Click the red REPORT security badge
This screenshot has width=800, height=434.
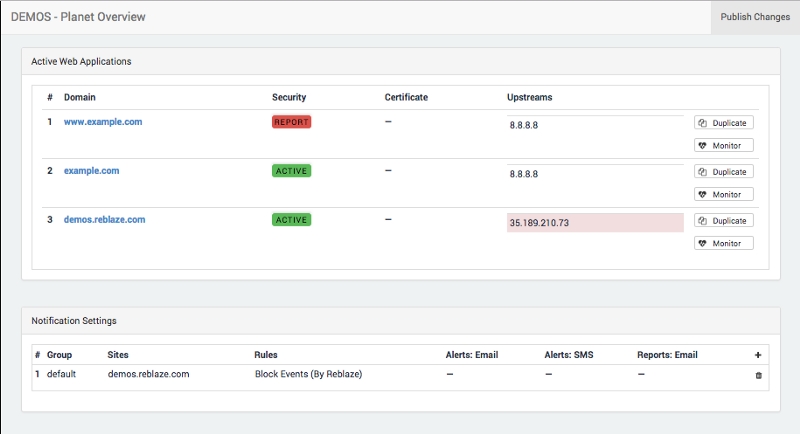291,122
